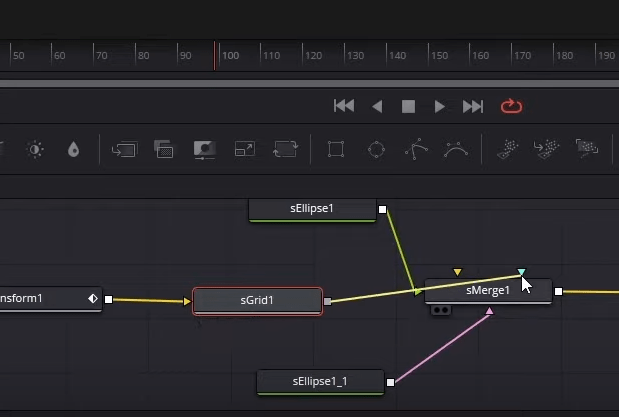This screenshot has width=619, height=417.
Task: Toggle the left viewer dot under sMerge1
Action: [x=437, y=310]
